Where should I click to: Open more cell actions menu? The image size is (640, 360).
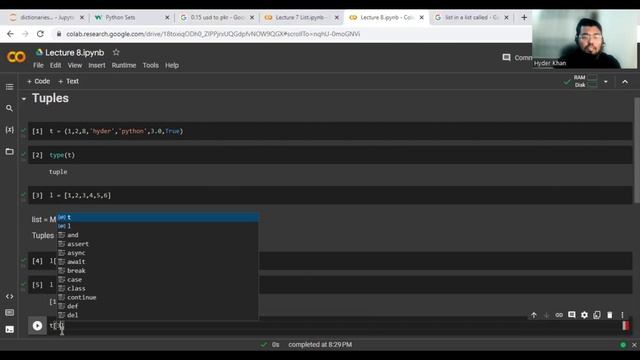[x=622, y=315]
